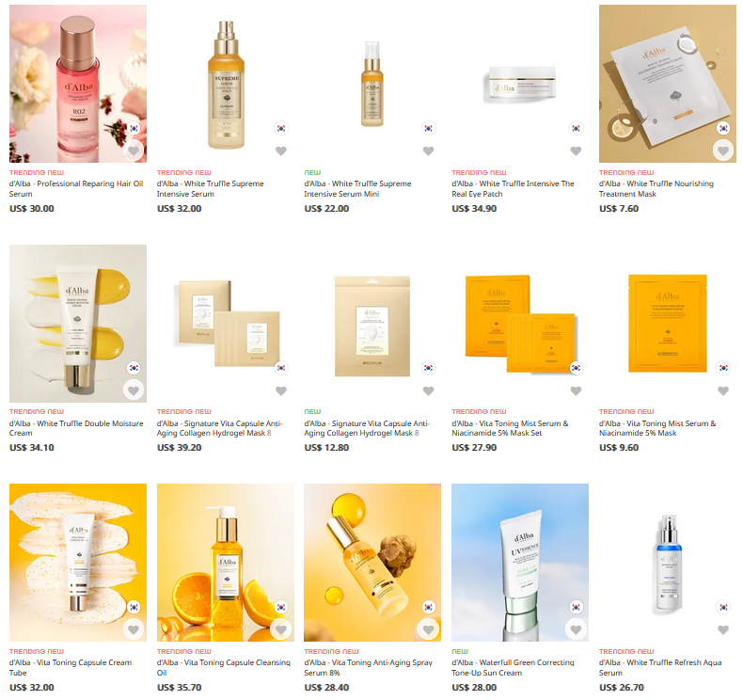Click heart icon on White Truffle Supreme Intensive Serum
This screenshot has width=743, height=700.
click(x=281, y=151)
